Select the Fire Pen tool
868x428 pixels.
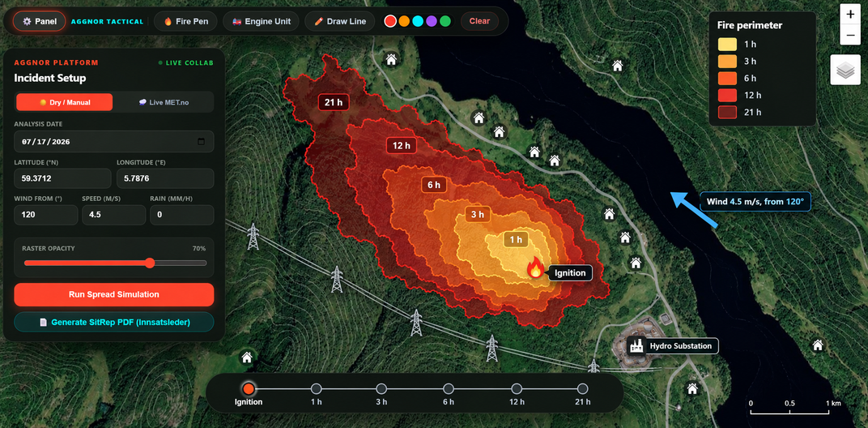185,21
